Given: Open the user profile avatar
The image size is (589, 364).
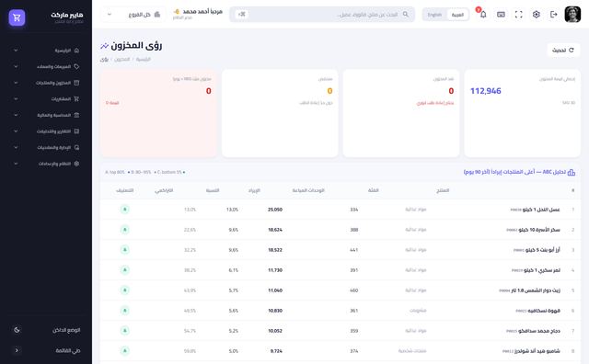Looking at the screenshot, I should coord(572,15).
